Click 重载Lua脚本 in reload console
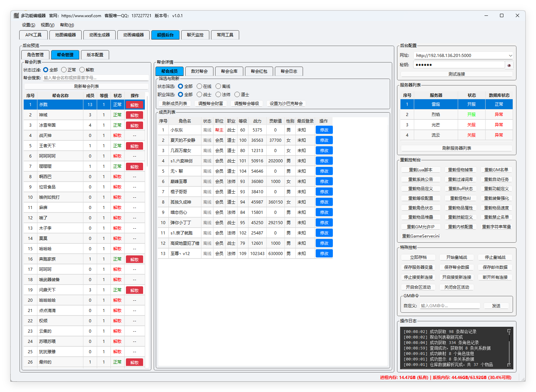The height and width of the screenshot is (392, 536). coord(420,170)
